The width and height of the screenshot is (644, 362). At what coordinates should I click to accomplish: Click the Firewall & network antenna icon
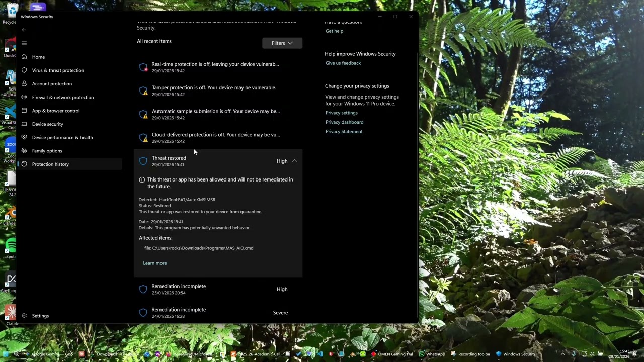24,97
